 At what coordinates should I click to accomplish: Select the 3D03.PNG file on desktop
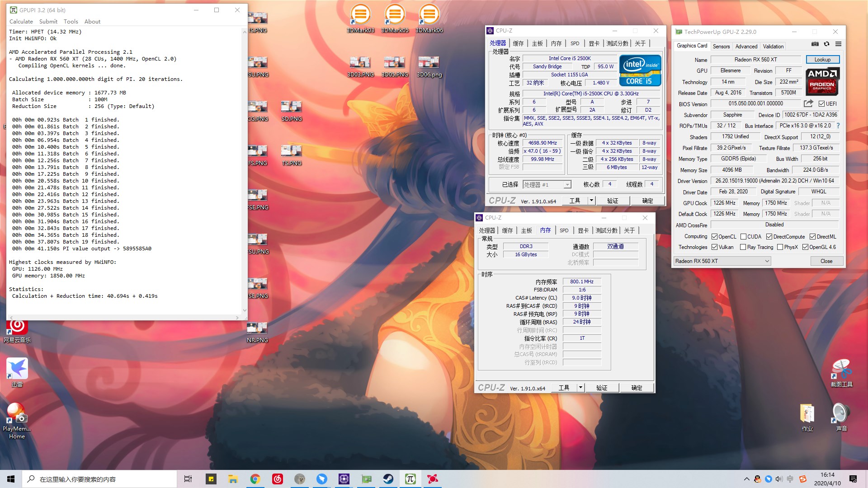360,66
